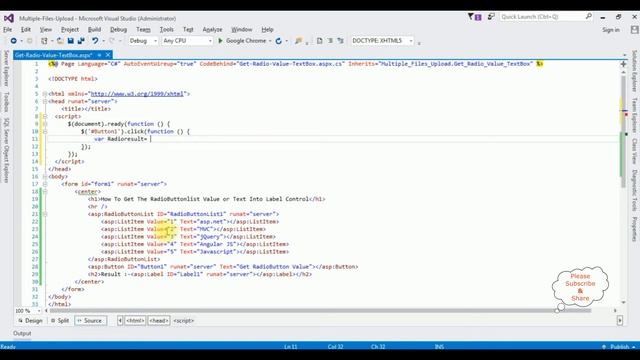Collapse the script block on line 8
This screenshot has width=640, height=360.
tap(45, 116)
